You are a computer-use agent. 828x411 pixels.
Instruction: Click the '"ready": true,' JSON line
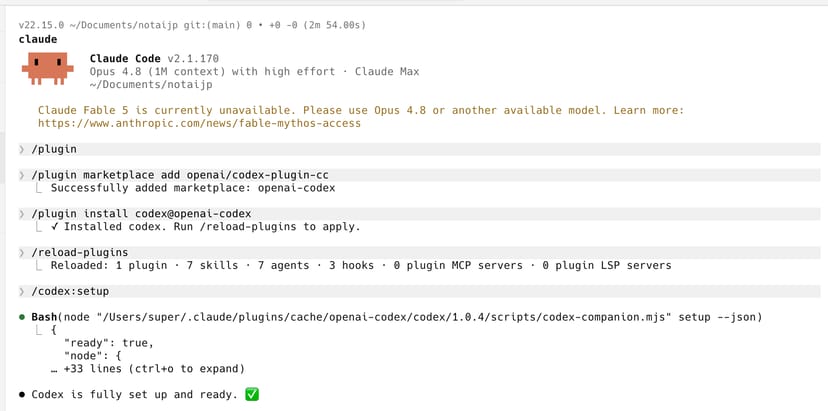coord(109,343)
